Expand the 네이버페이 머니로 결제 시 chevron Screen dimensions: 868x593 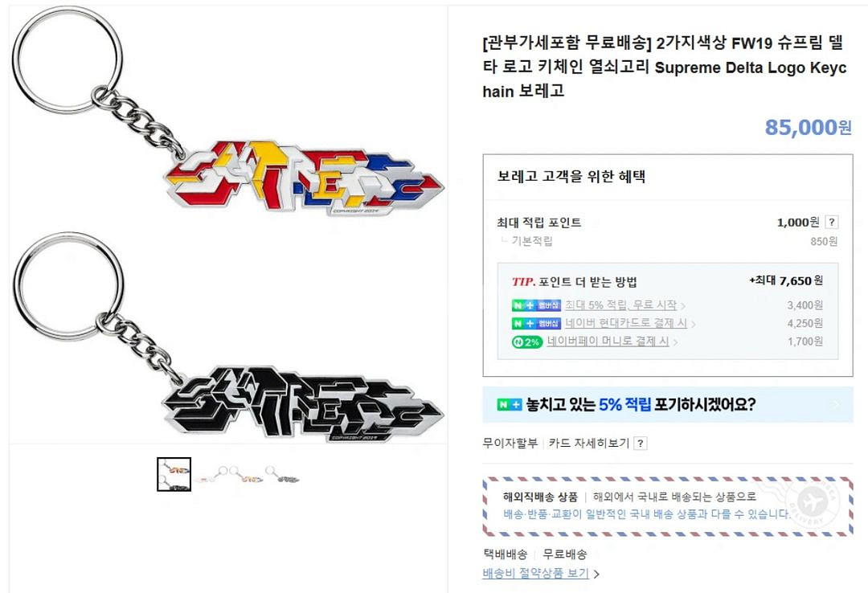click(675, 341)
